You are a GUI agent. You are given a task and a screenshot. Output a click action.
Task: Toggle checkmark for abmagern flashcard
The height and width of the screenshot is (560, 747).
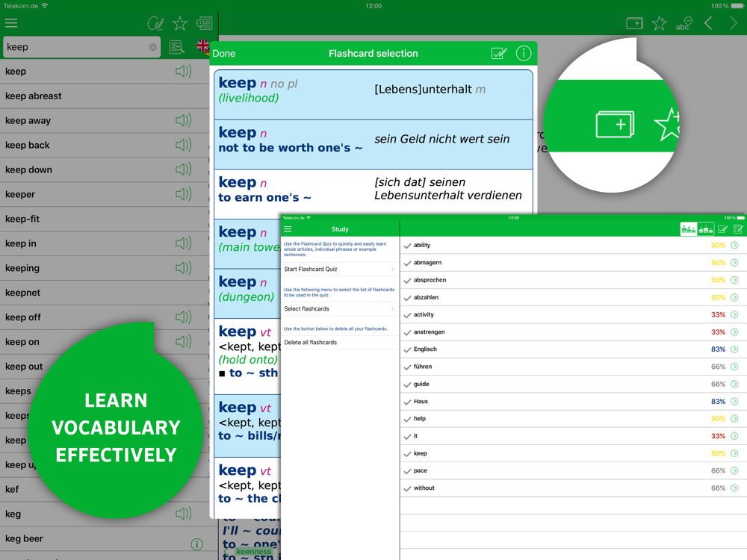coord(407,263)
